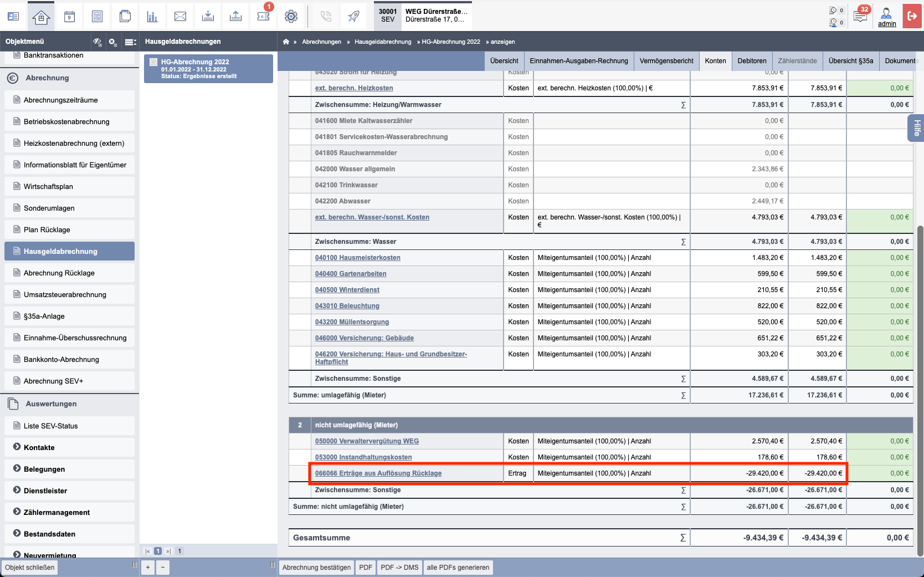
Task: Click the house/object home toolbar icon
Action: click(x=41, y=17)
